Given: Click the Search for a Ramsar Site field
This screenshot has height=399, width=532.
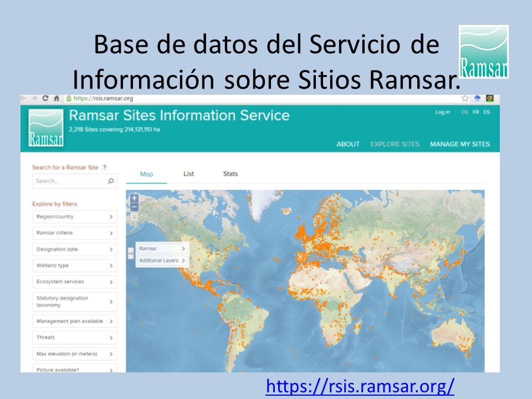Looking at the screenshot, I should click(75, 181).
